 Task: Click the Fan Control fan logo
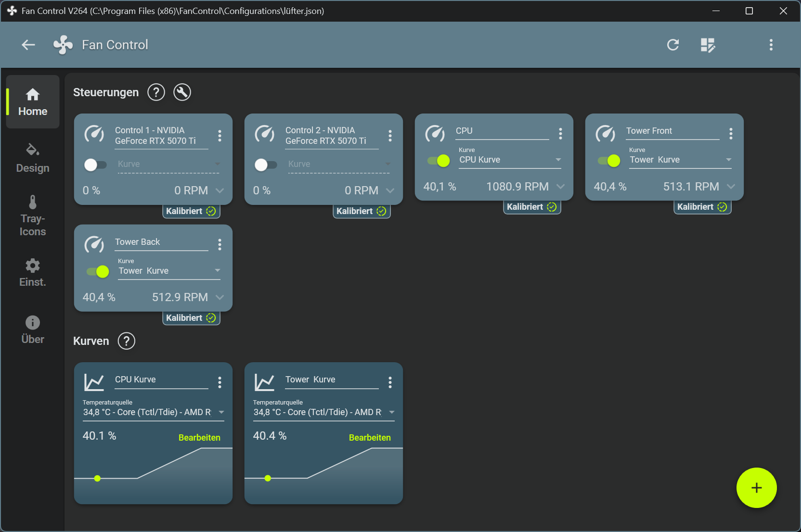[63, 45]
